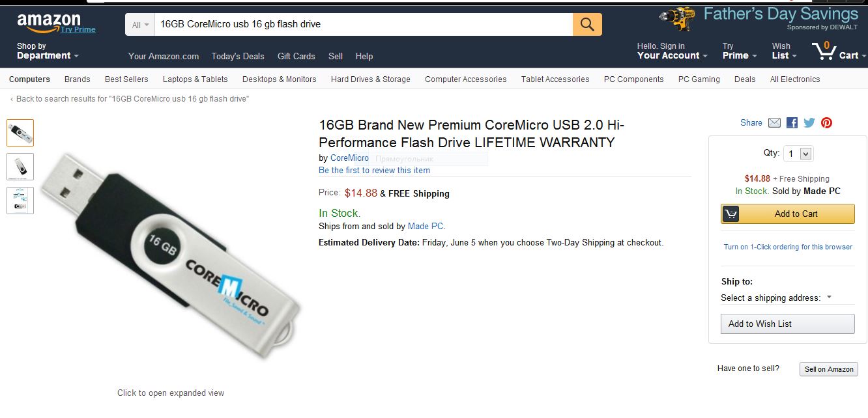This screenshot has width=868, height=418.
Task: Share this product via email icon
Action: 774,122
